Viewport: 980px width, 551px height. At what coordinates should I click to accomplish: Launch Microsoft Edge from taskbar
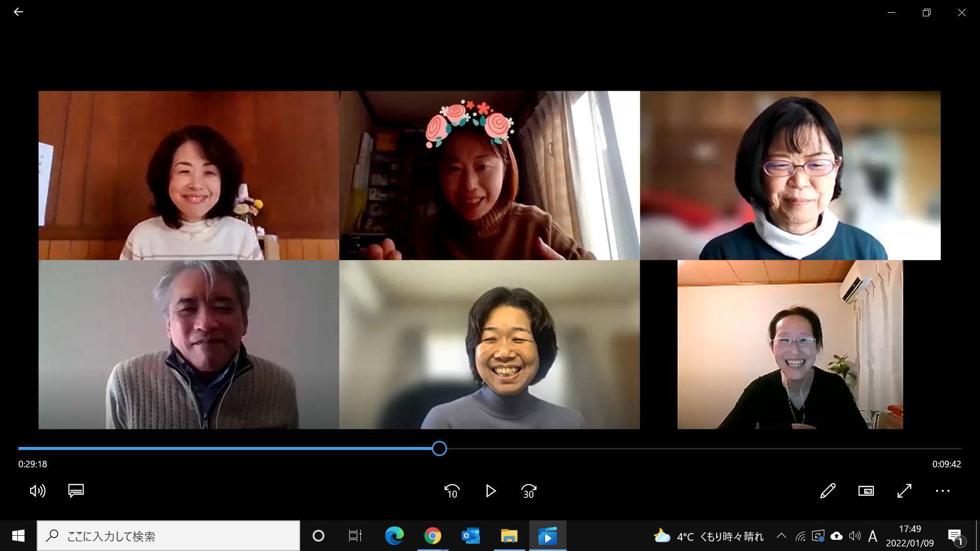tap(394, 536)
